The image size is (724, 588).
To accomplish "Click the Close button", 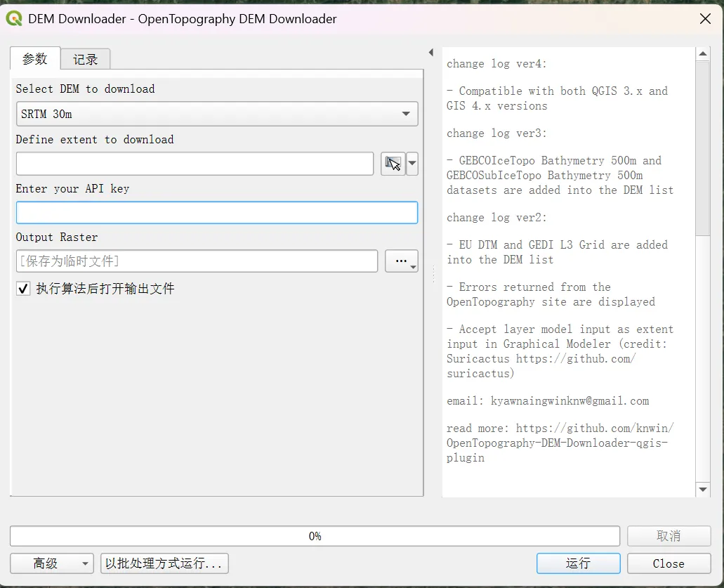I will [x=669, y=563].
